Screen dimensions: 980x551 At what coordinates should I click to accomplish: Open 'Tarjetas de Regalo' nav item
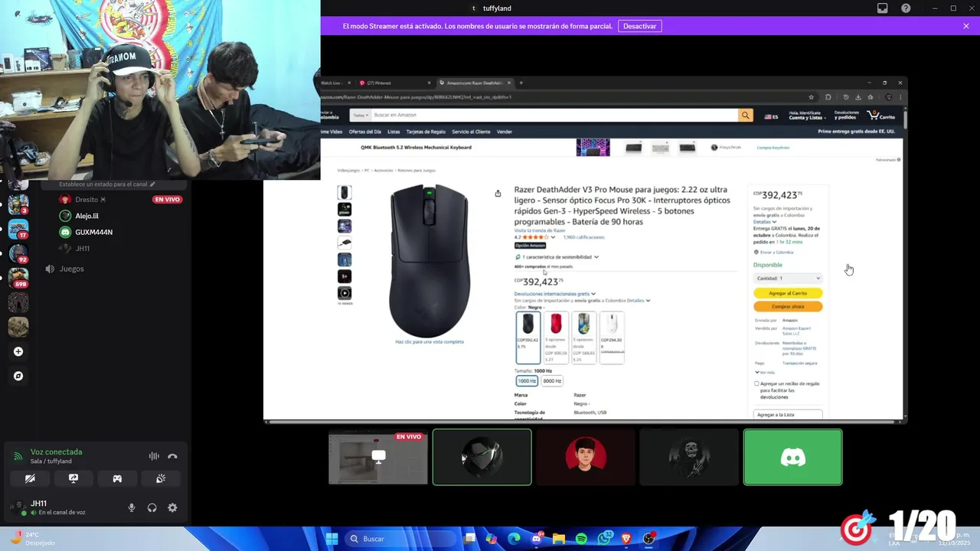(x=426, y=132)
